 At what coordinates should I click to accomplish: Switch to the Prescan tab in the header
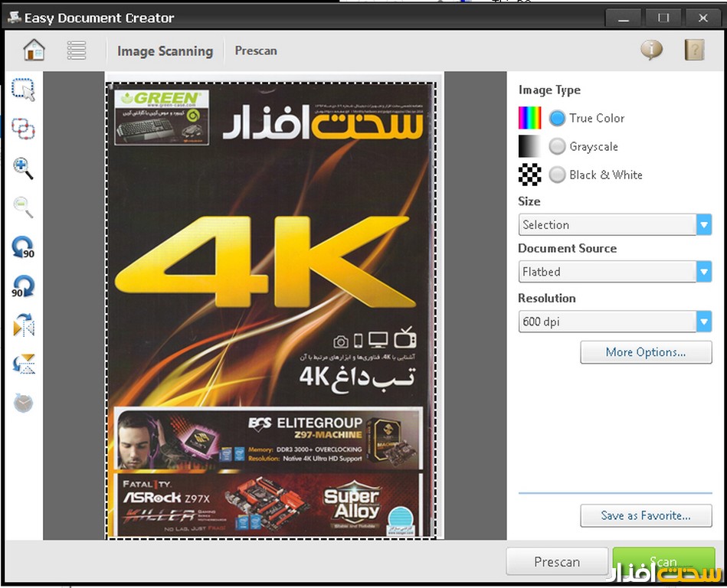coord(256,51)
